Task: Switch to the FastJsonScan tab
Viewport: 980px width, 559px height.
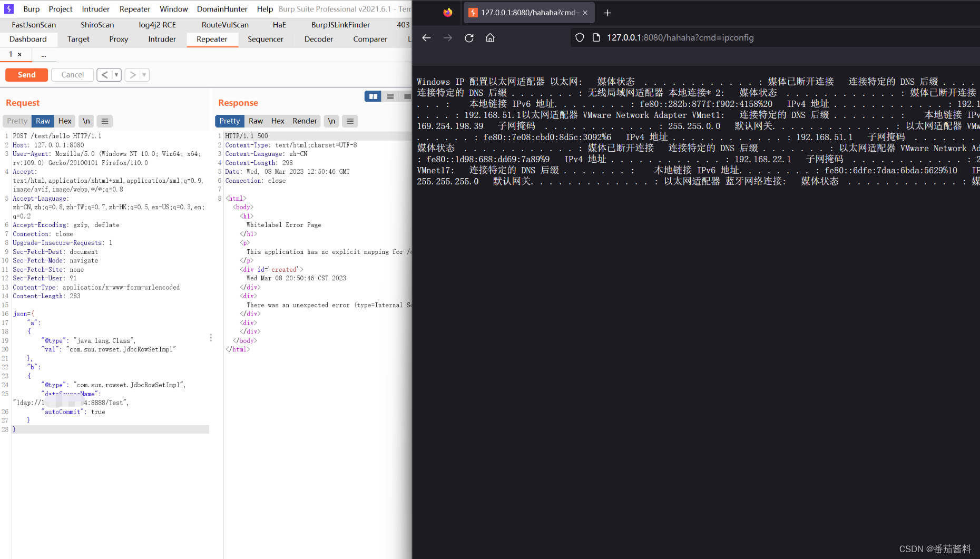Action: (34, 25)
